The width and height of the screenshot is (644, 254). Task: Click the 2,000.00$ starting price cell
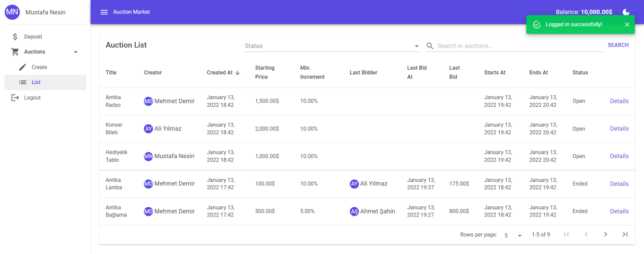tap(267, 128)
